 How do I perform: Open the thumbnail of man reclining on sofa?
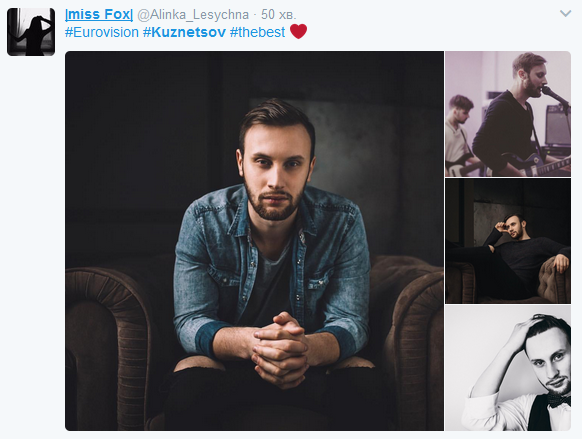(x=508, y=241)
